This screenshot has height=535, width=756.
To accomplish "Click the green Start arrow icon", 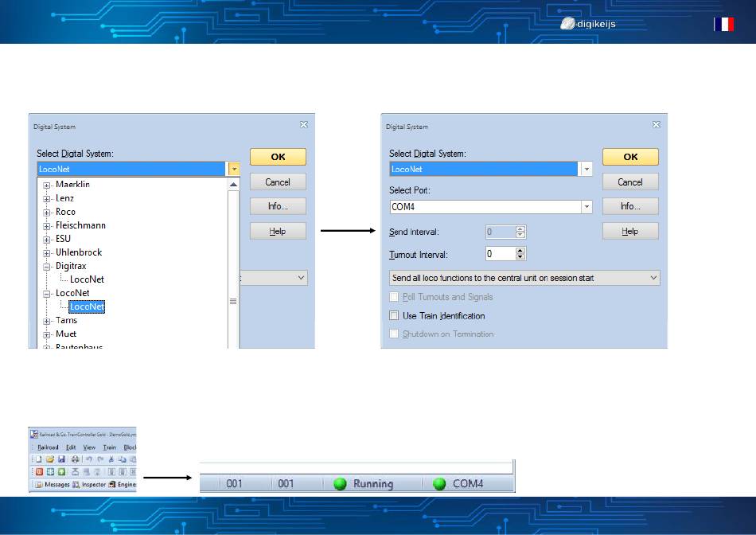I will tap(62, 472).
